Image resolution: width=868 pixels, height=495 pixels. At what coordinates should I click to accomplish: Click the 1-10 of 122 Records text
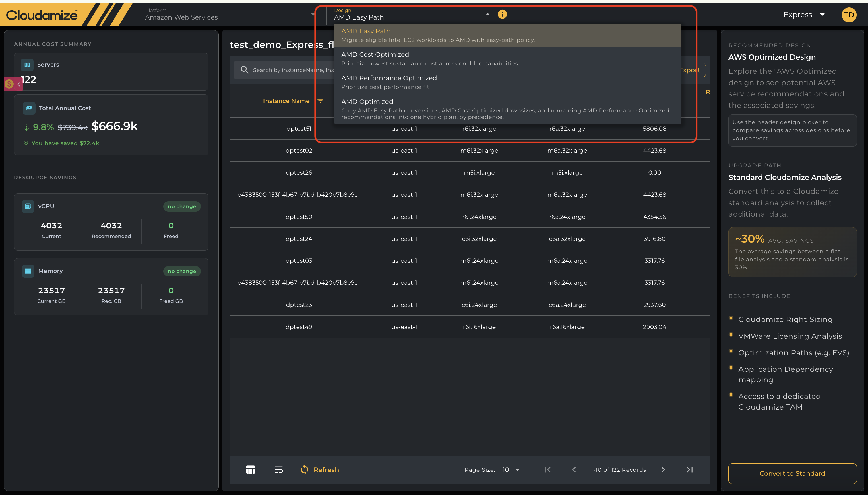(618, 469)
